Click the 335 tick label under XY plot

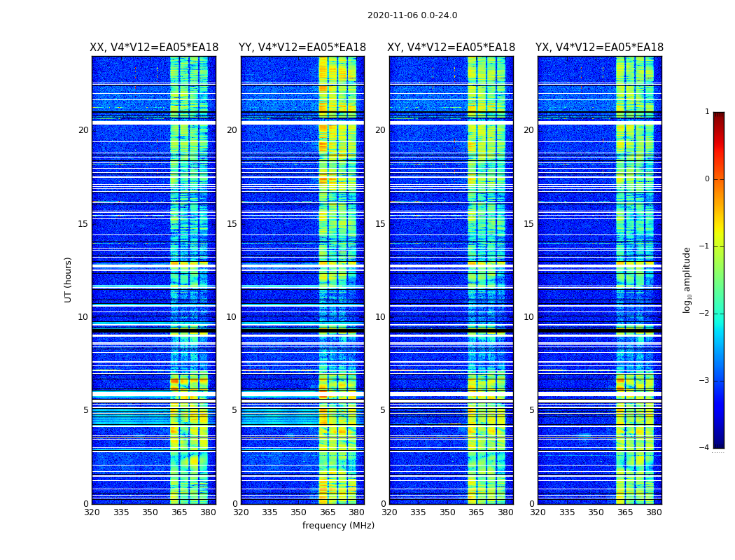pos(418,512)
